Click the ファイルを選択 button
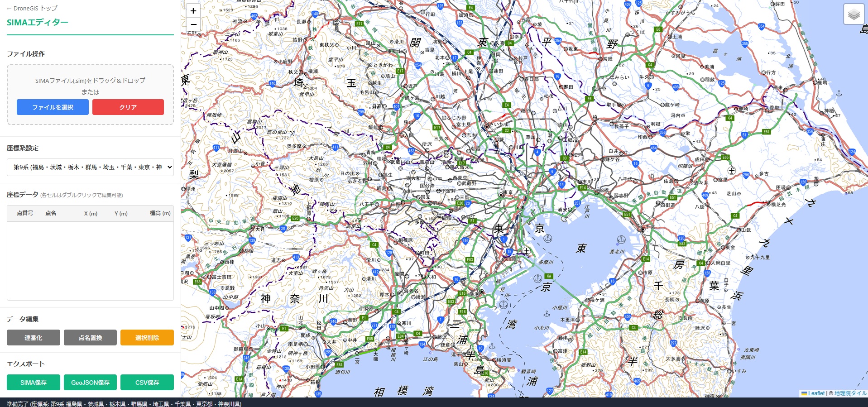 pyautogui.click(x=53, y=107)
